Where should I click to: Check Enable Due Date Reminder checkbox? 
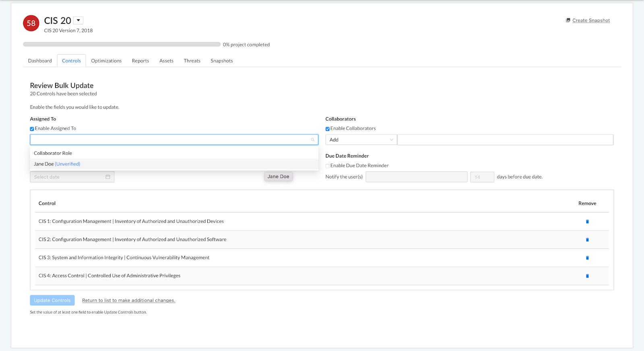point(328,166)
